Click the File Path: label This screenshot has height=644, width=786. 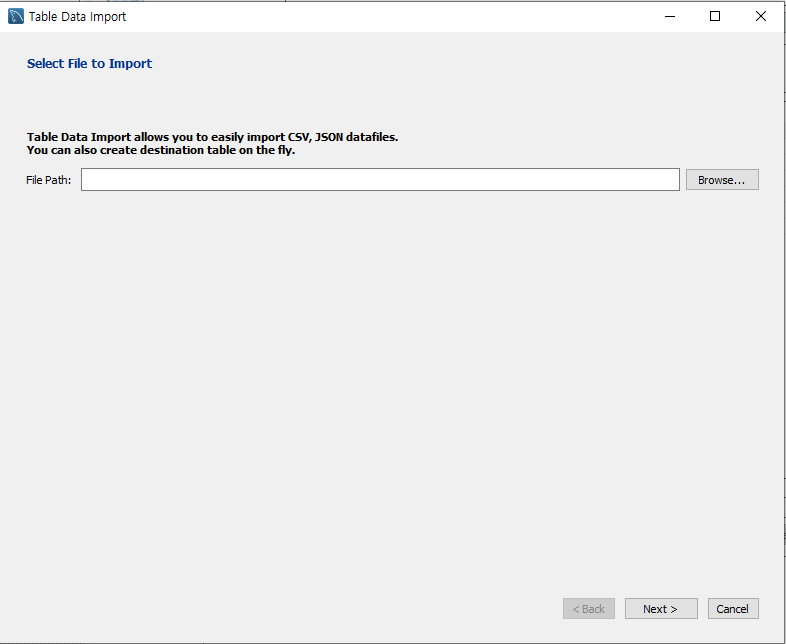pyautogui.click(x=49, y=180)
